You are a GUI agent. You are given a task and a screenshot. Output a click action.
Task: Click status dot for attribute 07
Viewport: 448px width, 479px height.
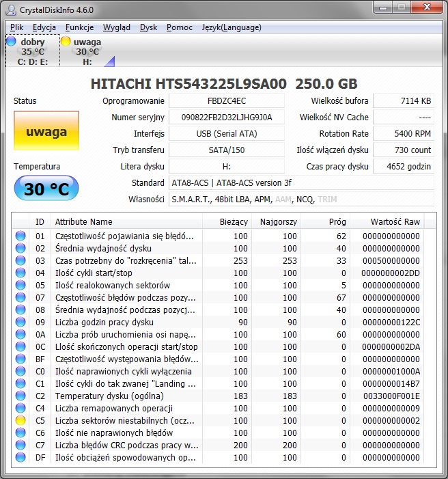point(20,297)
